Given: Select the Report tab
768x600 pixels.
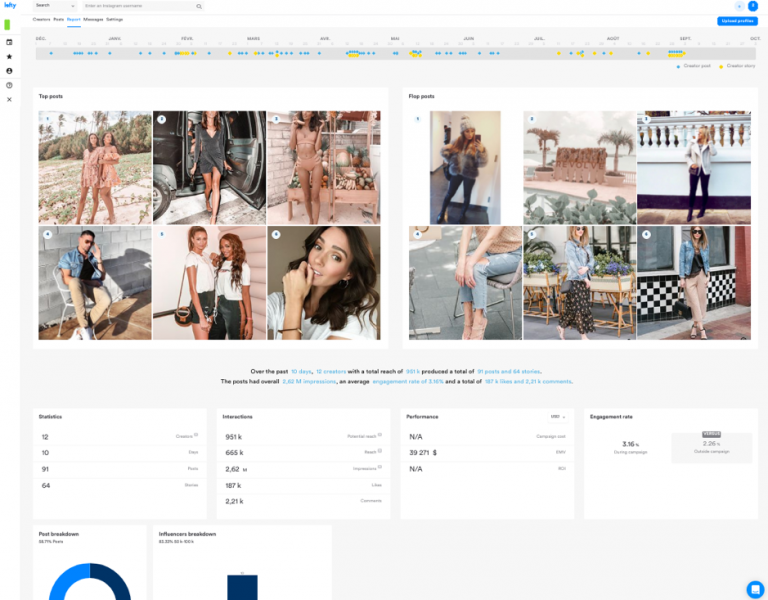Looking at the screenshot, I should (x=73, y=20).
